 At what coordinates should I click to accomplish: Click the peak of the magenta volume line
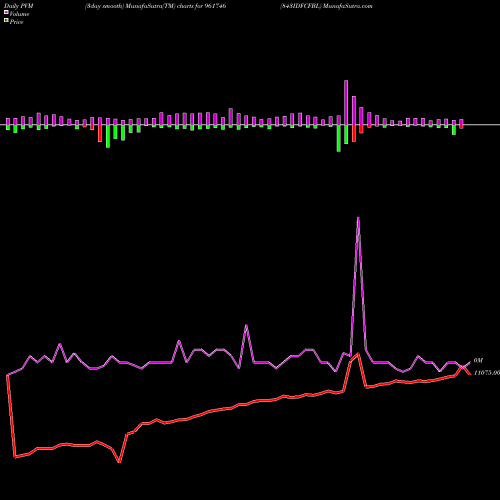pyautogui.click(x=358, y=218)
